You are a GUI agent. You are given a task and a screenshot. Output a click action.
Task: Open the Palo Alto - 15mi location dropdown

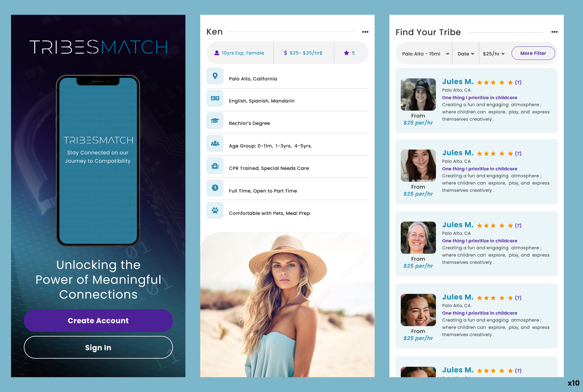(x=424, y=53)
